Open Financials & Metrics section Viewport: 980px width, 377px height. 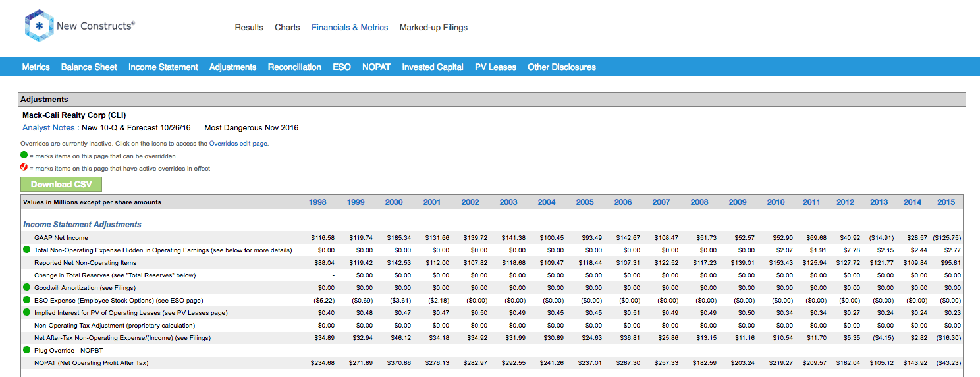tap(350, 28)
